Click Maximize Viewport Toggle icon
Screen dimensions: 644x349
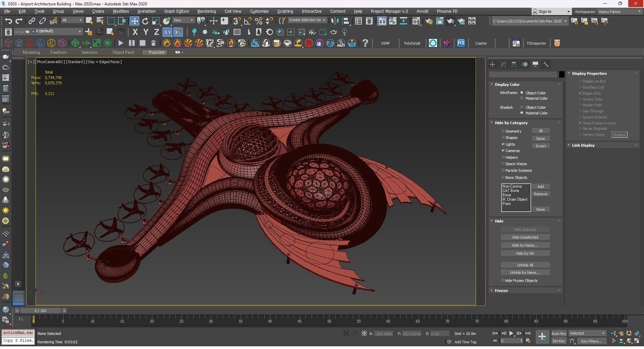click(637, 341)
